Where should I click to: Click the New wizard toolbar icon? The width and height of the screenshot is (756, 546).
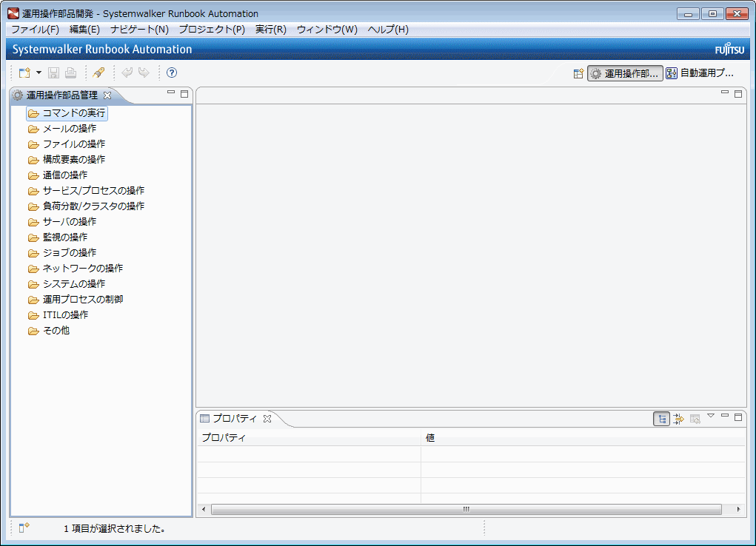24,73
